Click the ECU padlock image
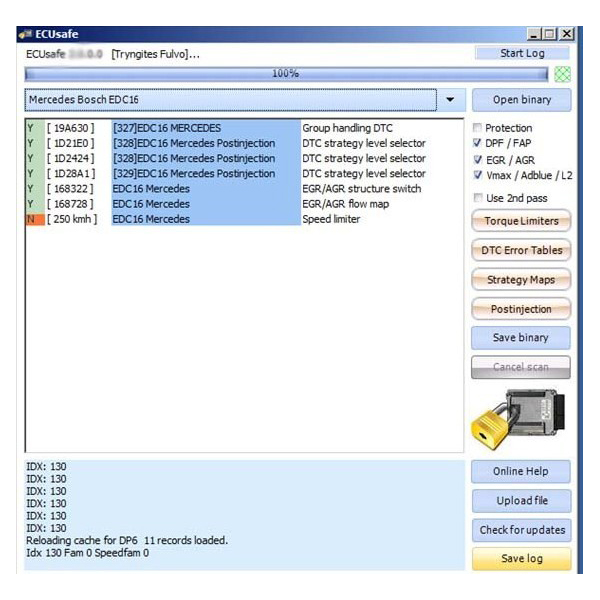Screen dimensions: 600x600 pyautogui.click(x=520, y=417)
